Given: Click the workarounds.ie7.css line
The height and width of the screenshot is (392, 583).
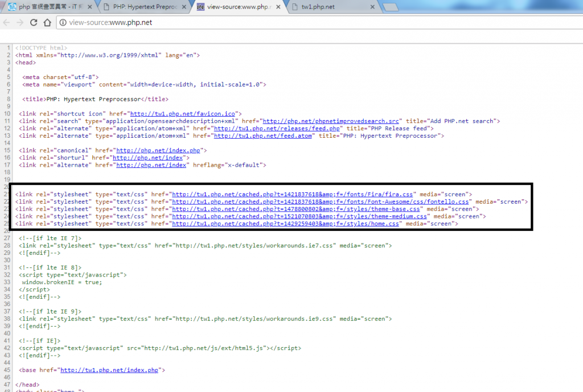Looking at the screenshot, I should click(x=205, y=246).
